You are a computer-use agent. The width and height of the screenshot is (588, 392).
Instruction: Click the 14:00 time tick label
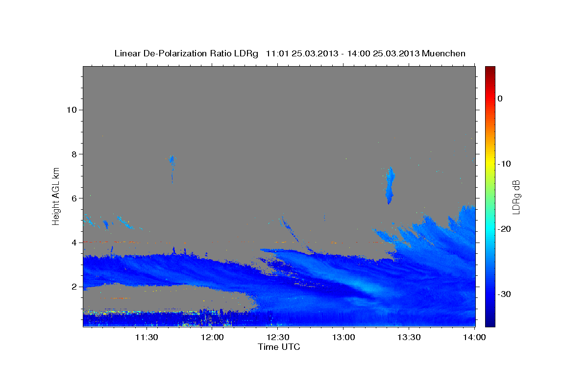click(x=474, y=337)
